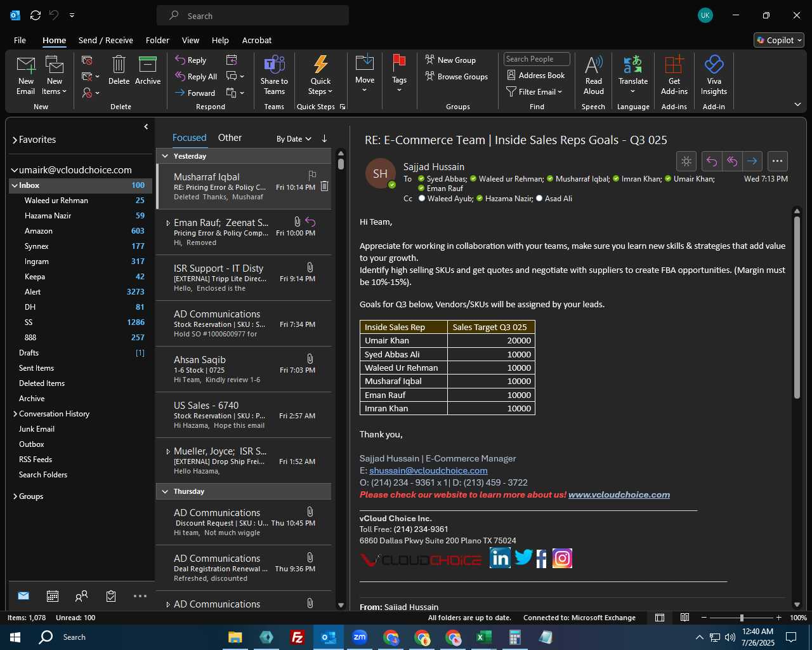
Task: Click the Translate icon
Action: (x=633, y=64)
